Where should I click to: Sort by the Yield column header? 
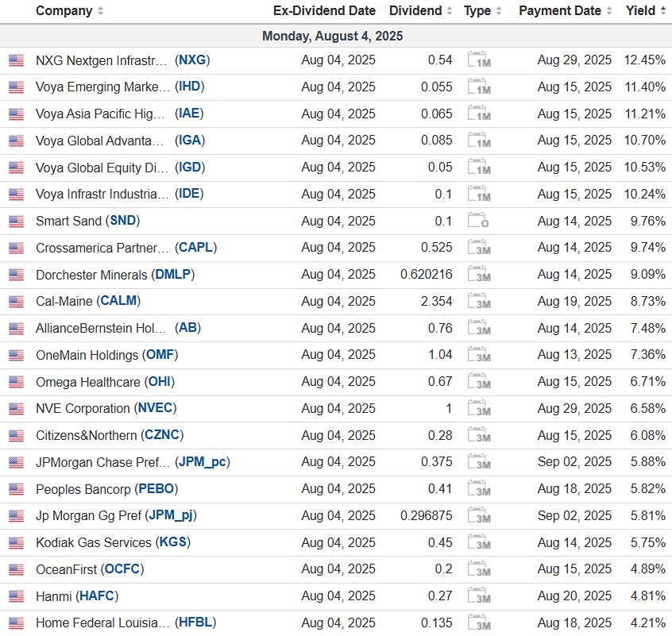point(645,11)
